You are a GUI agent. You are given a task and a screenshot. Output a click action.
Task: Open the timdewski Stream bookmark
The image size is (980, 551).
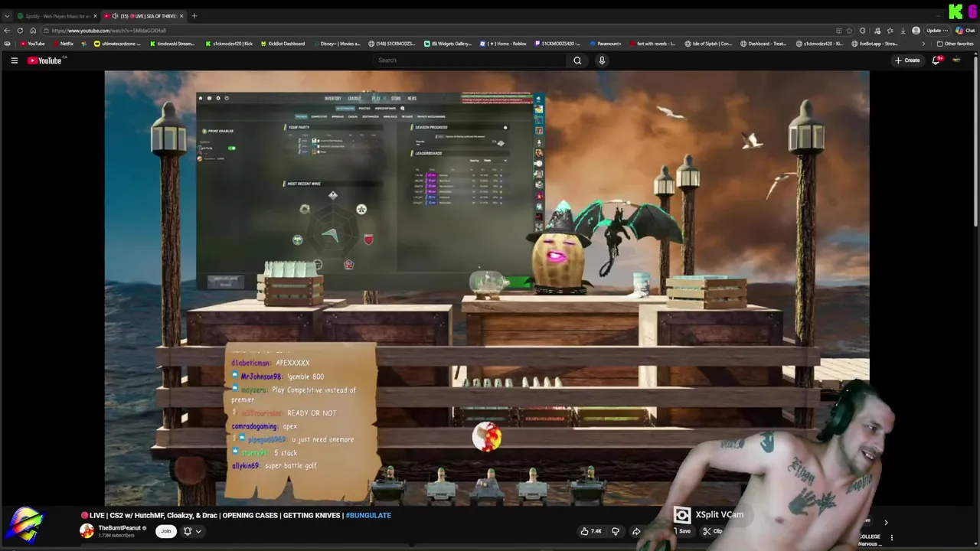pos(172,44)
